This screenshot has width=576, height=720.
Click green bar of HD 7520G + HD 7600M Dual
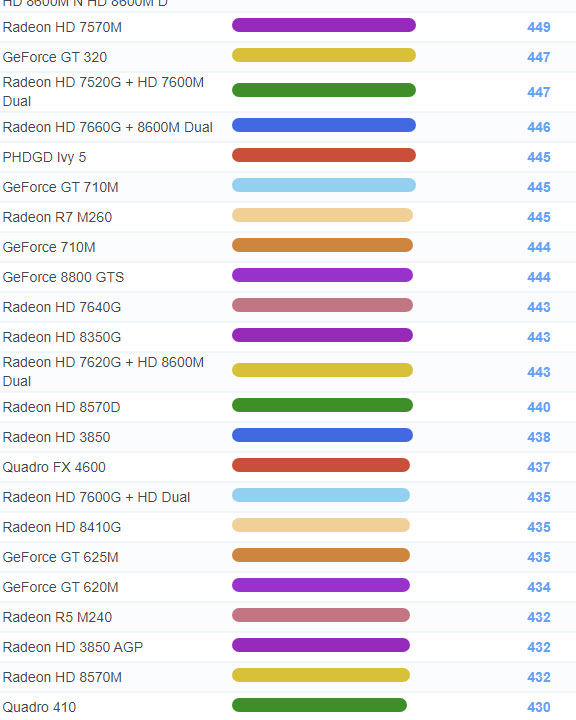coord(324,90)
